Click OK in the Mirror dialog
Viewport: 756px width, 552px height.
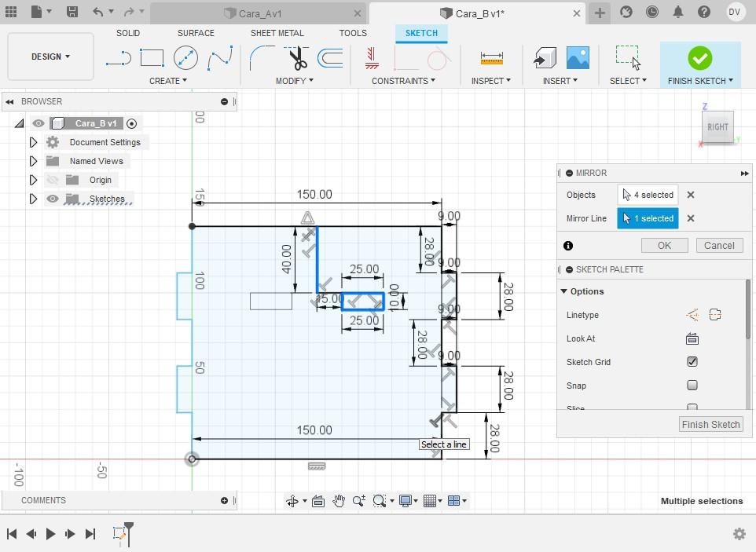[664, 245]
